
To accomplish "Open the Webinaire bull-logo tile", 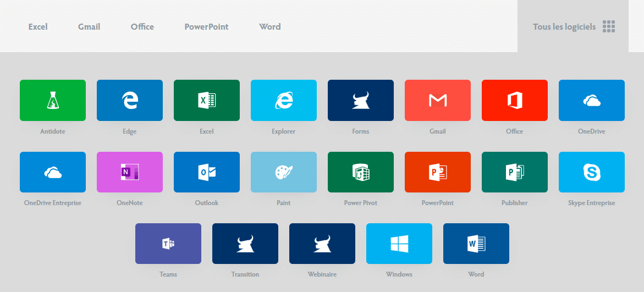I will (322, 244).
